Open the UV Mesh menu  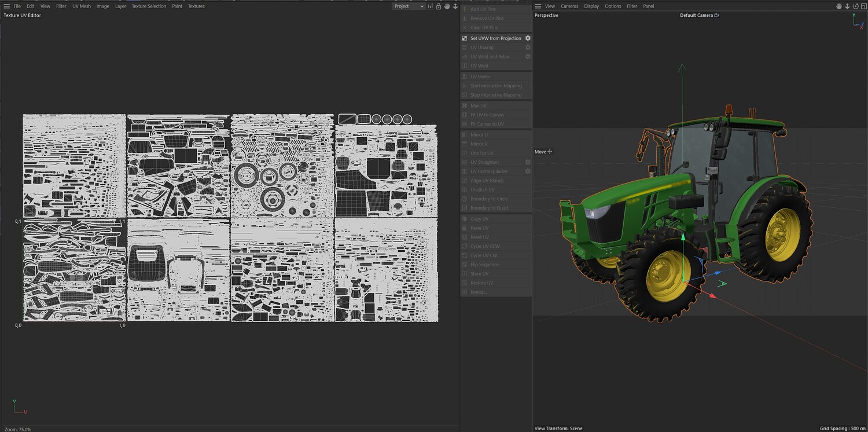(82, 6)
